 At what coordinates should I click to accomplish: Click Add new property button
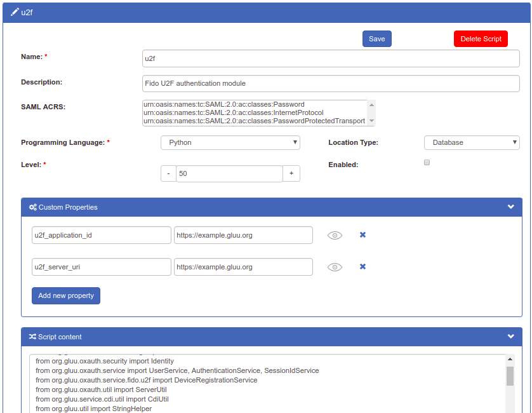click(66, 295)
